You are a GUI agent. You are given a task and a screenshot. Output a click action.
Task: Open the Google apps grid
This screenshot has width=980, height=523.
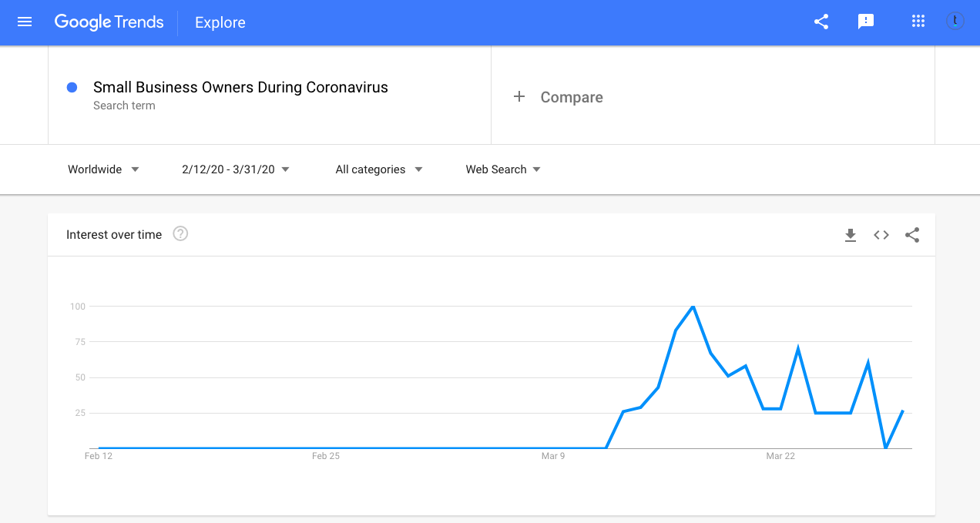[918, 22]
